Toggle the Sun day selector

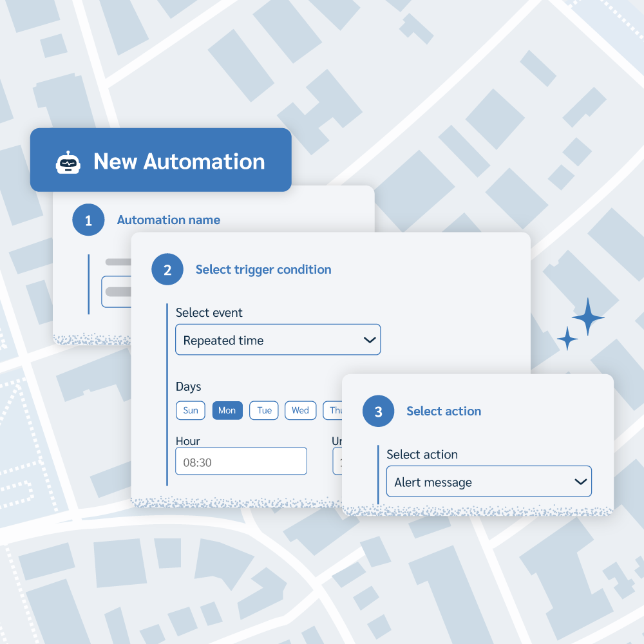tap(190, 410)
